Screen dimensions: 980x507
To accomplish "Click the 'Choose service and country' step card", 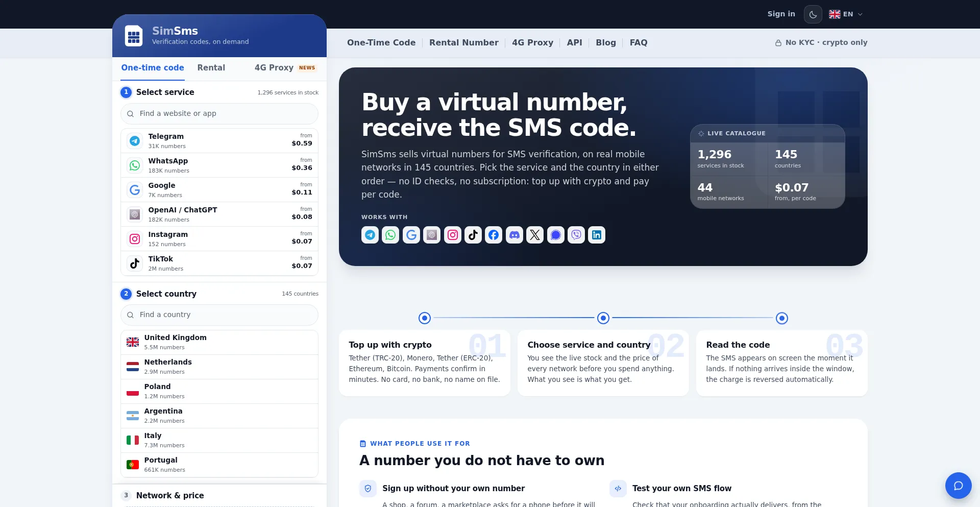I will [603, 363].
